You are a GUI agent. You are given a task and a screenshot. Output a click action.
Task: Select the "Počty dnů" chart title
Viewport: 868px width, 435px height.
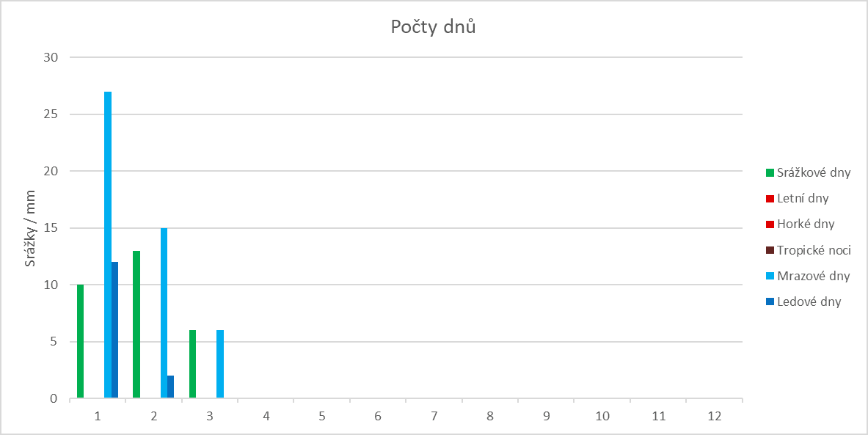pyautogui.click(x=434, y=28)
